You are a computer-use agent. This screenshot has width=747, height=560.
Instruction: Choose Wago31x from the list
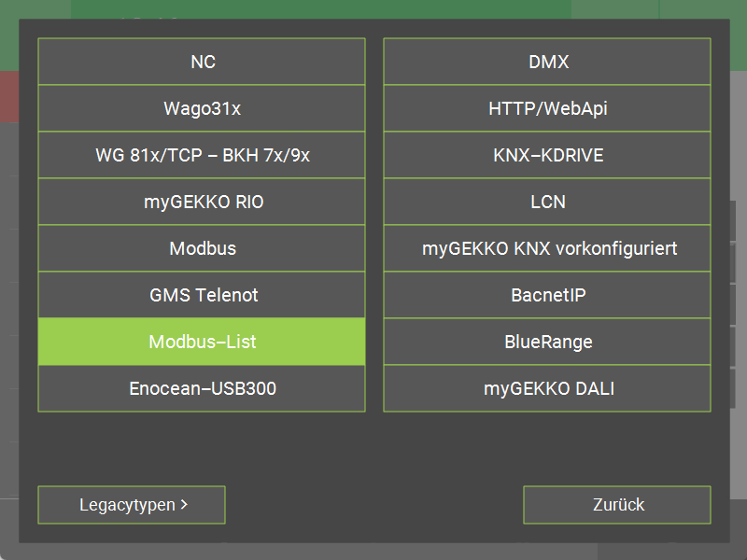coord(202,108)
